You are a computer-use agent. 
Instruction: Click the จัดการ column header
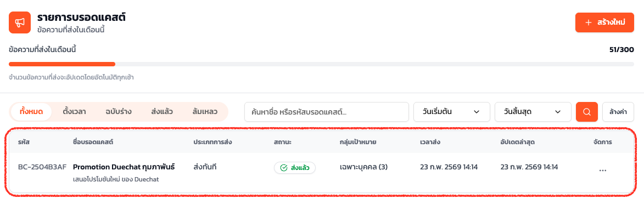(x=602, y=143)
